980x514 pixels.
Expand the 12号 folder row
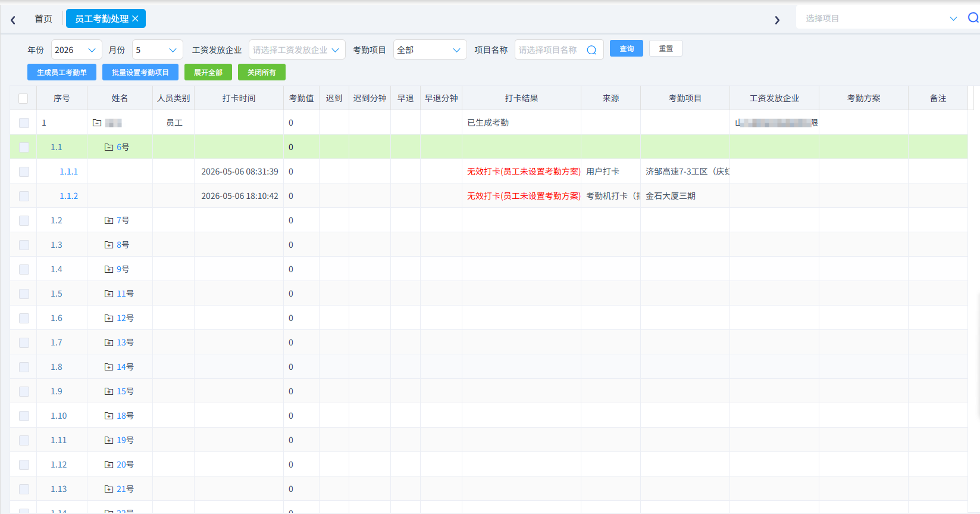(109, 318)
